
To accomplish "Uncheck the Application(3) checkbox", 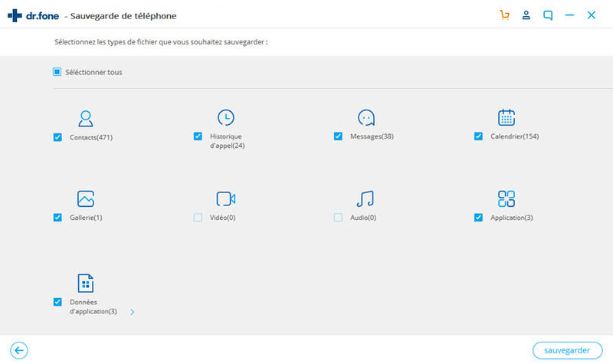I will [478, 218].
